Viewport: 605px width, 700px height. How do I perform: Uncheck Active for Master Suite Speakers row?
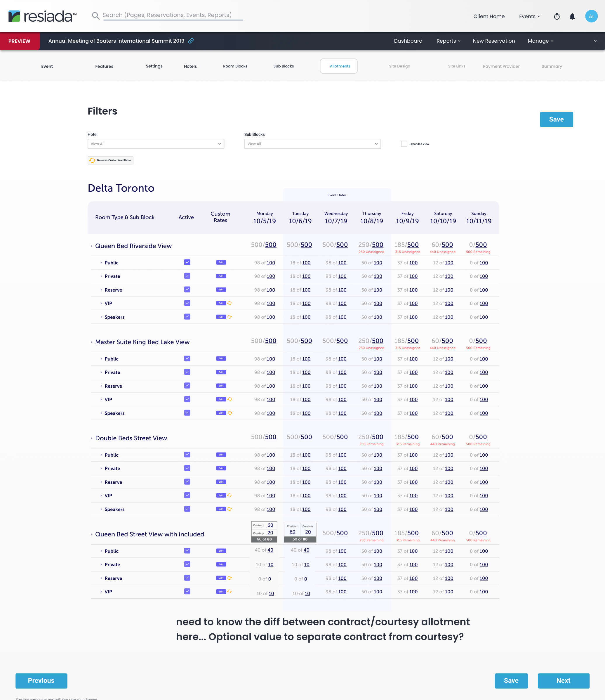click(x=187, y=413)
